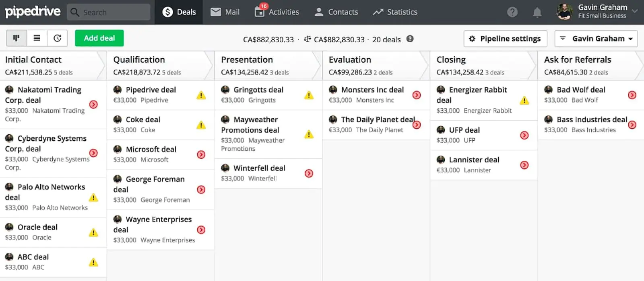644x281 pixels.
Task: Click red overdue icon on Bass Industries deal
Action: click(x=632, y=125)
